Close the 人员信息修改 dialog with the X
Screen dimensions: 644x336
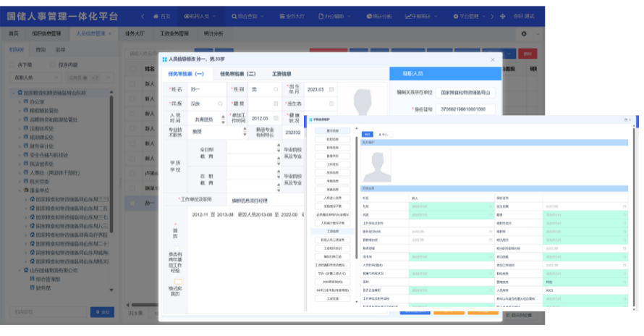[x=493, y=59]
